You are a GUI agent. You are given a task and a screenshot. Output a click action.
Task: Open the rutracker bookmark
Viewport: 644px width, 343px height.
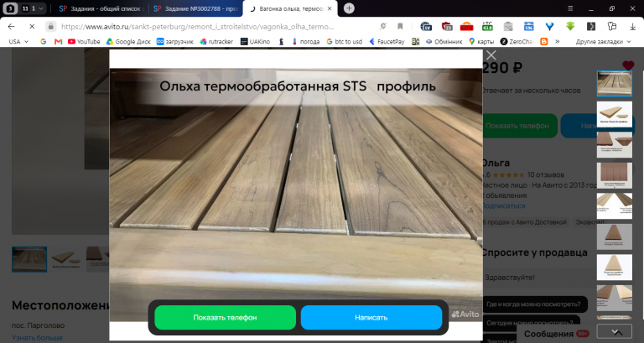tap(216, 41)
